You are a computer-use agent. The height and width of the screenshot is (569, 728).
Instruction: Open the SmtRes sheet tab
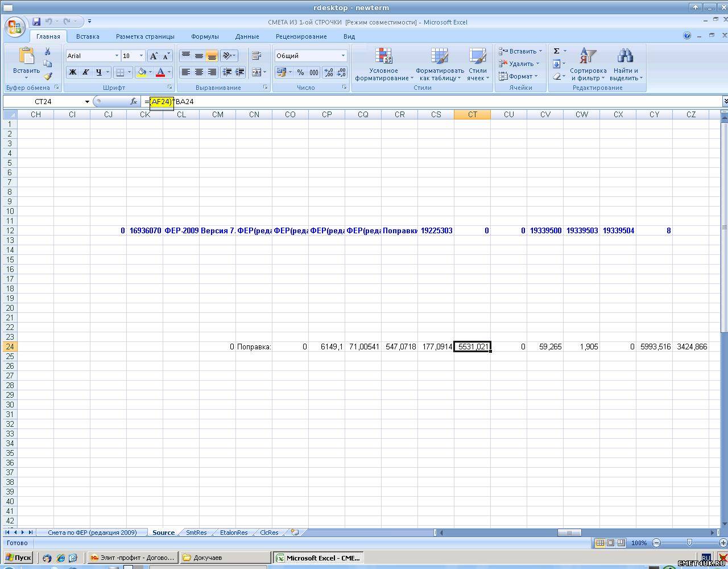pos(196,533)
